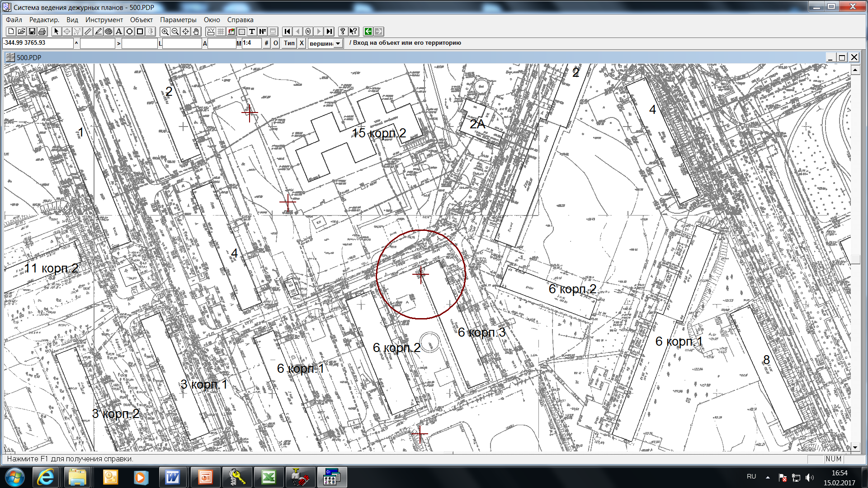
Task: Open the Файл menu
Action: (x=14, y=19)
